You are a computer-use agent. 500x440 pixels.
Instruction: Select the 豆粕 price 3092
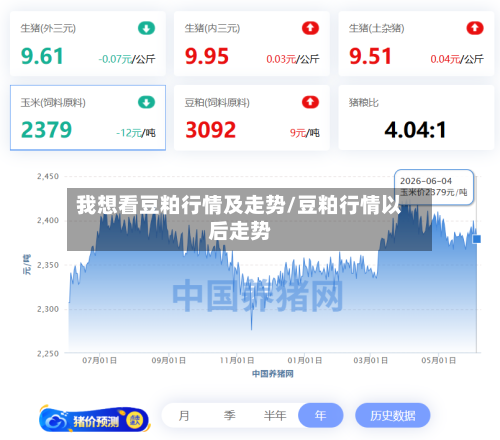pos(211,130)
